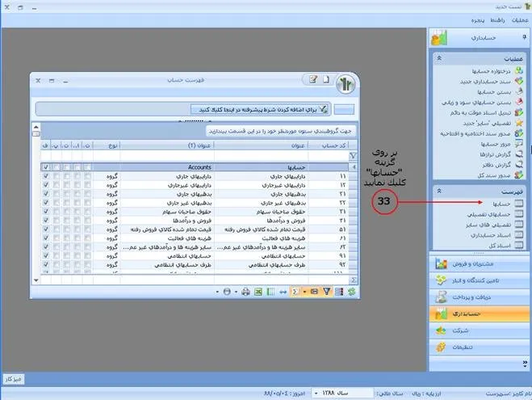Click صدور سند کل operation

pos(494,175)
